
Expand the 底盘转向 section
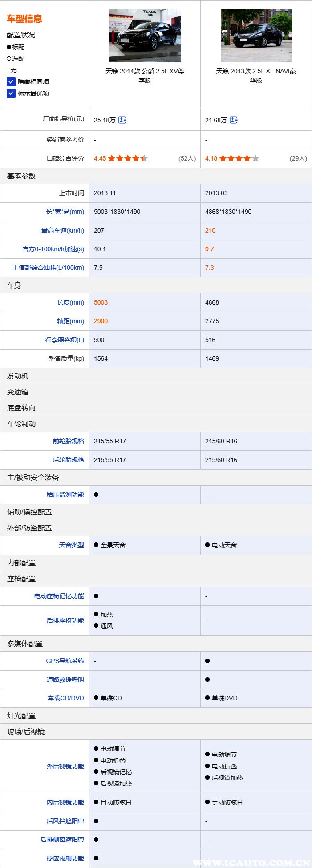click(21, 408)
